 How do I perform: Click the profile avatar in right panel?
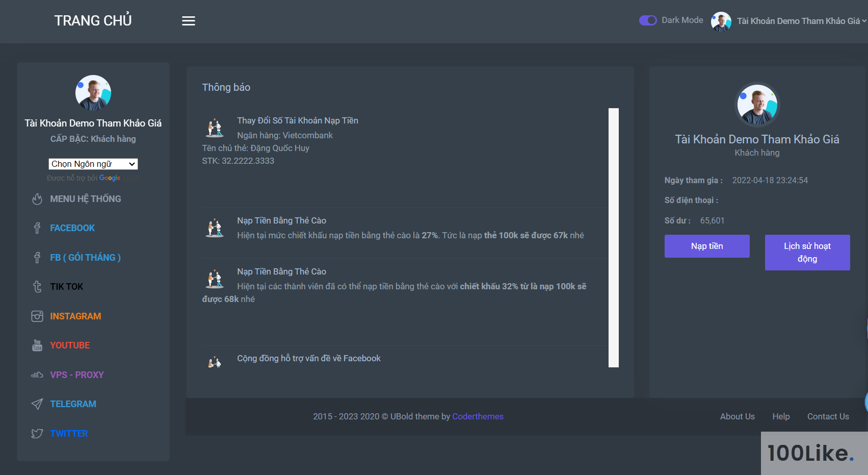click(x=757, y=105)
